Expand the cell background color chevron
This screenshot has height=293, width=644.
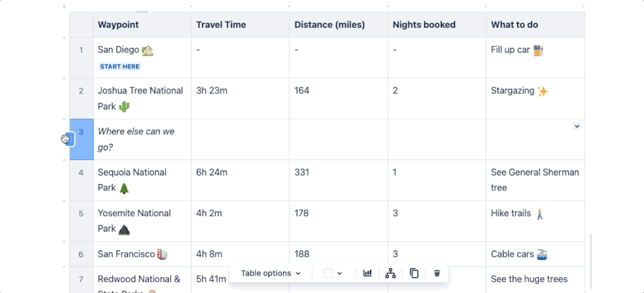[x=340, y=273]
